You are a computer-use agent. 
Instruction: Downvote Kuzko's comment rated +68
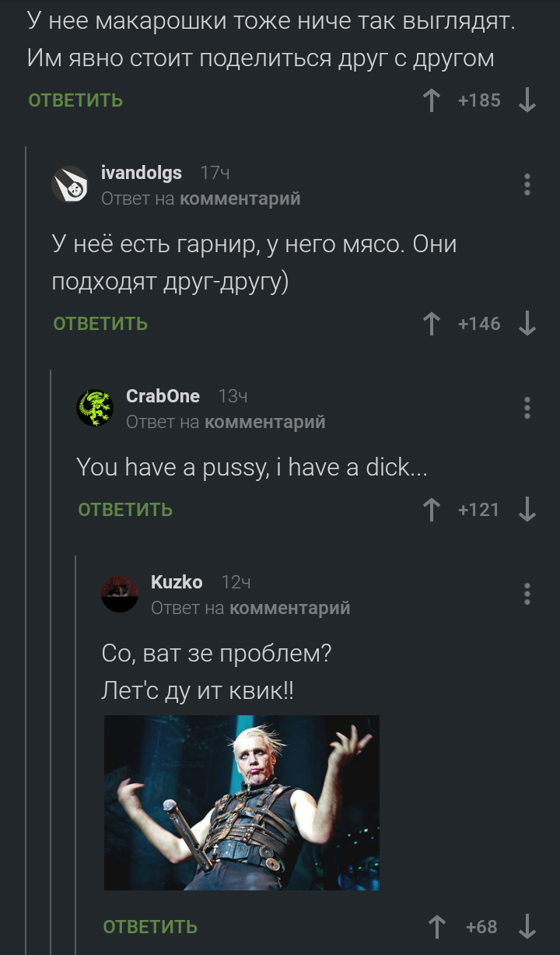[x=527, y=927]
